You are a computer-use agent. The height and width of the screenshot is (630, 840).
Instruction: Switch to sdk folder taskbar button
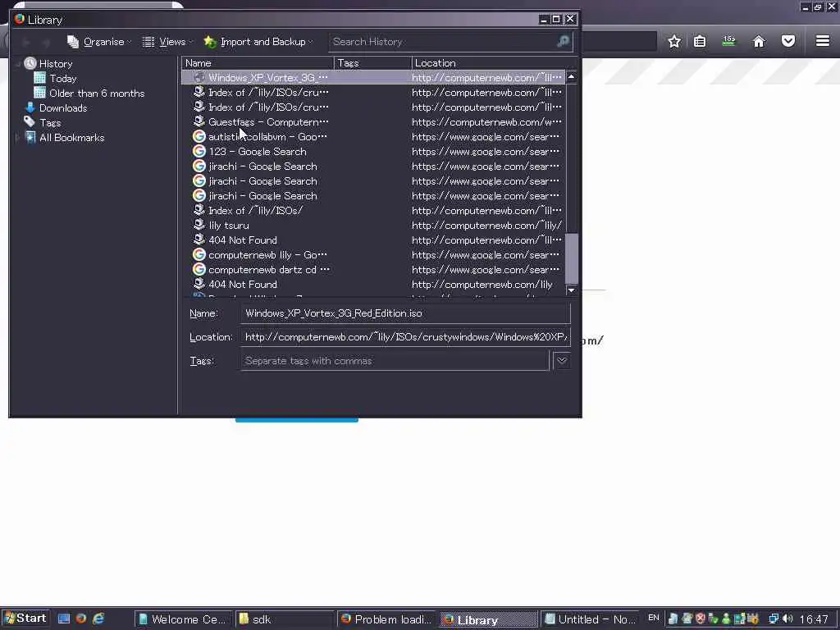(285, 619)
